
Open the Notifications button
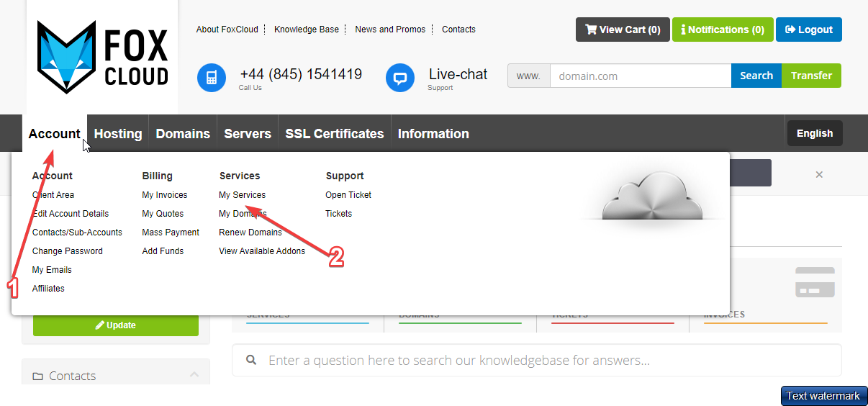point(723,30)
